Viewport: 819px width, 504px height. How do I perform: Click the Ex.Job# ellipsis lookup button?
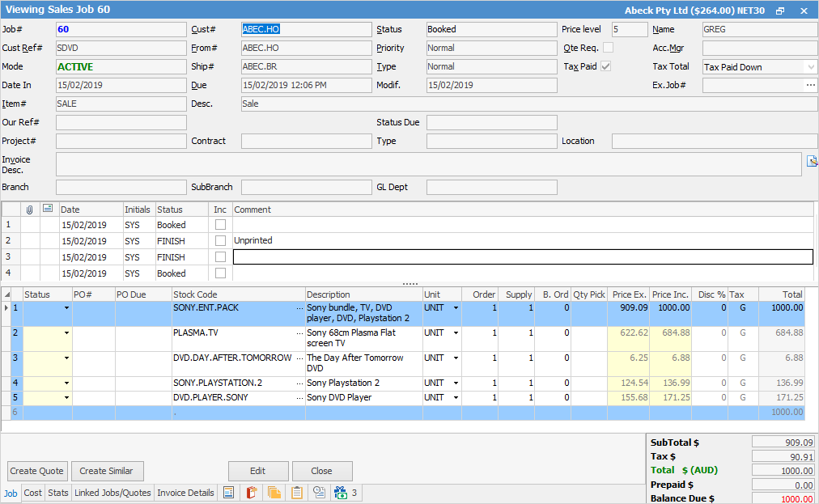pyautogui.click(x=810, y=85)
